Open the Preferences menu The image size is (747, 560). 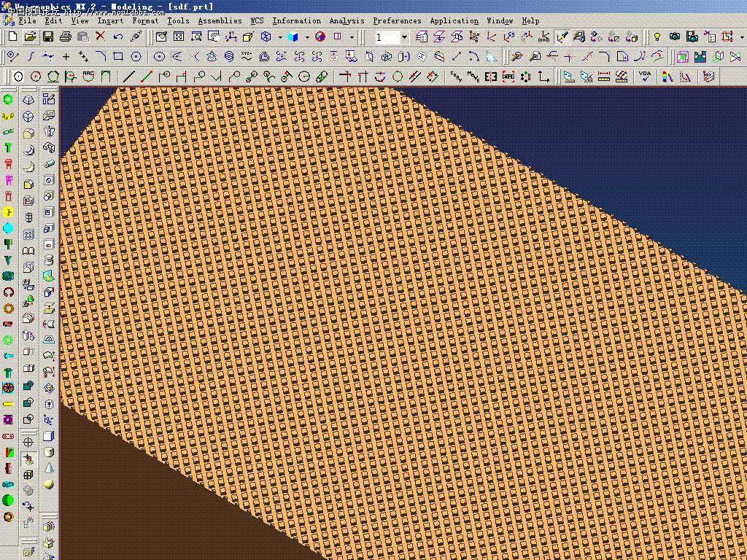pyautogui.click(x=397, y=21)
